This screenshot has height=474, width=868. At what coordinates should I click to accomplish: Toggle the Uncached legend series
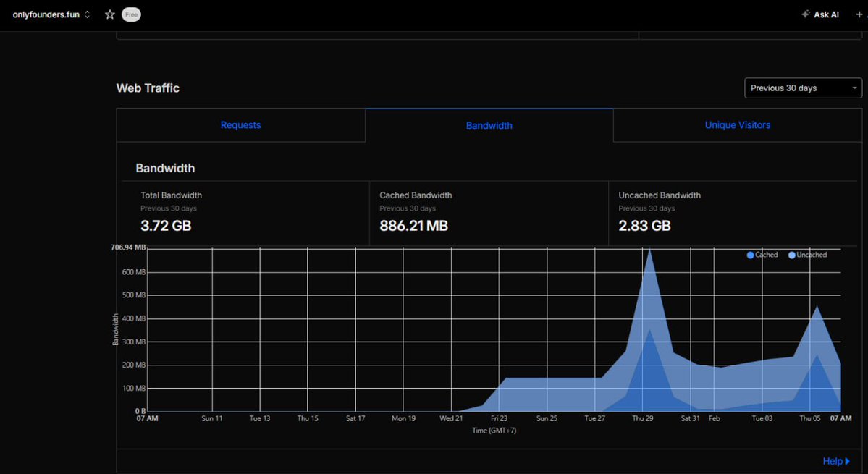click(x=808, y=255)
